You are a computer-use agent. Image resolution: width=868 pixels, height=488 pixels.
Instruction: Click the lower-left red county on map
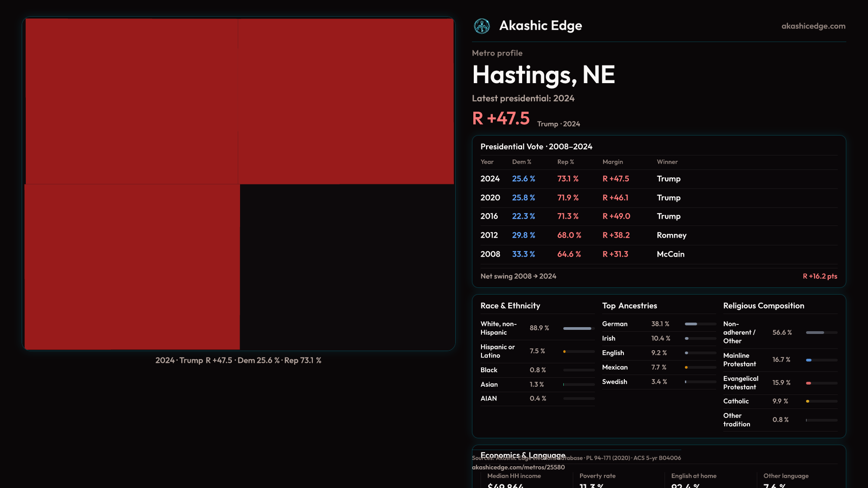coord(132,267)
